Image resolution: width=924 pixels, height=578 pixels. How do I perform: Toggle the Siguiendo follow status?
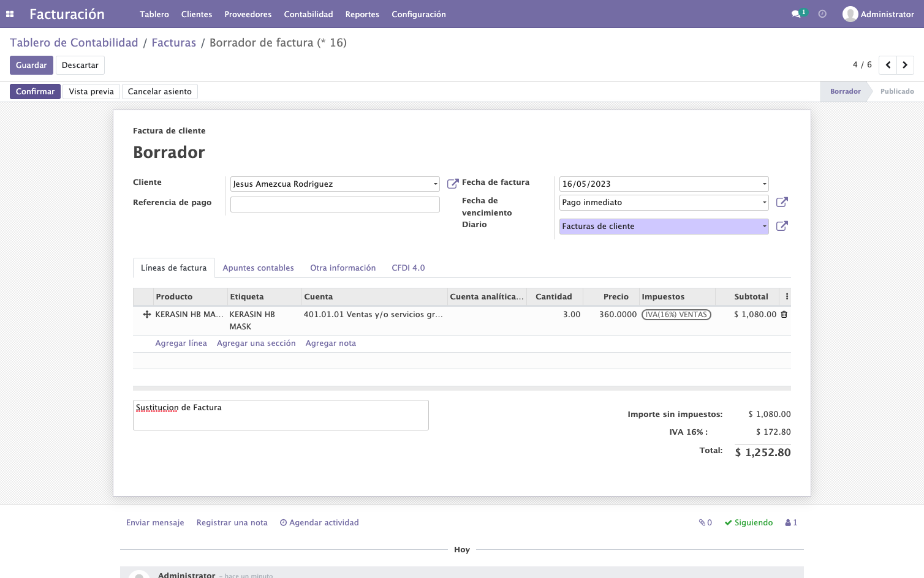pos(749,523)
